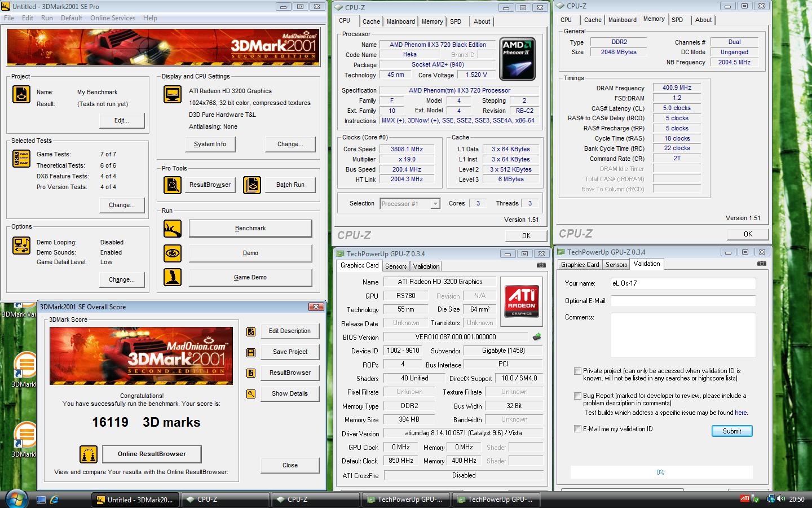812x508 pixels.
Task: Switch to Mainboard tab in left CPU-Z
Action: tap(400, 21)
